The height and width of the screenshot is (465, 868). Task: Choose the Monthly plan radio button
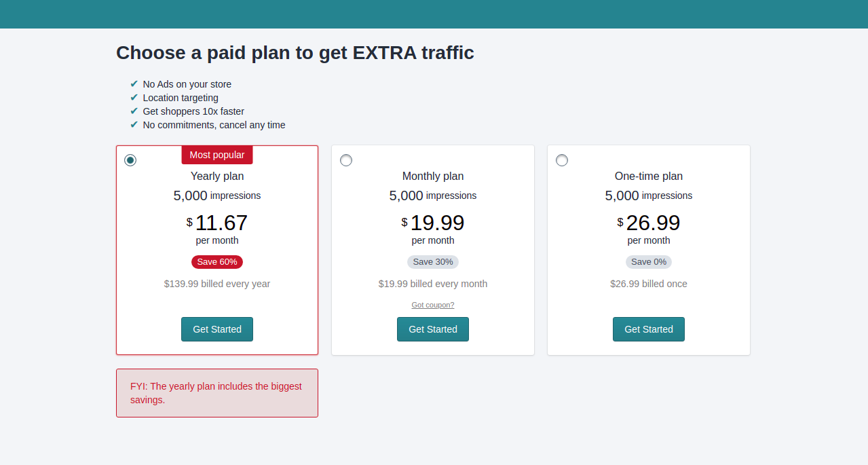(346, 160)
